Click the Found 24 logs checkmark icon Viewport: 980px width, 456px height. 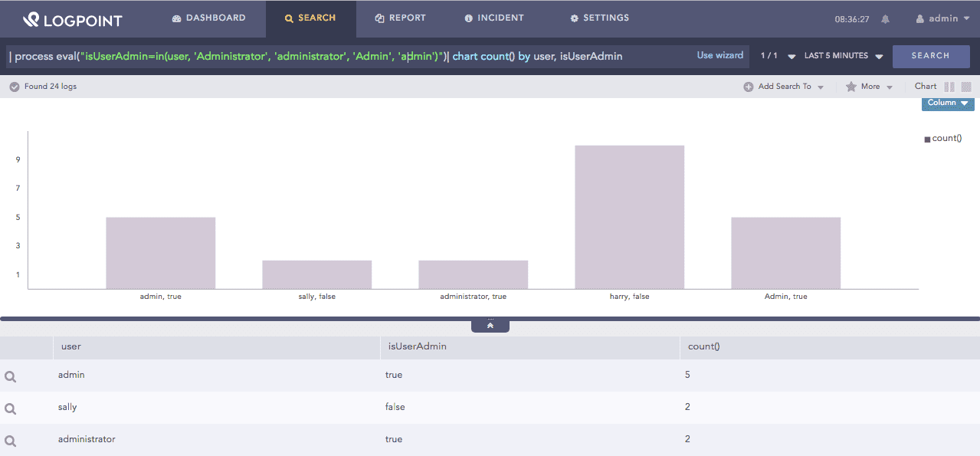(x=15, y=87)
